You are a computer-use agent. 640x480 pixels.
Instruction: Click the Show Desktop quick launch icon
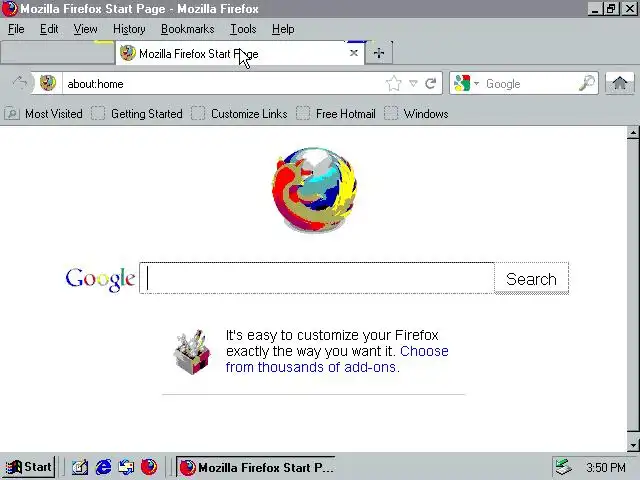tap(80, 467)
